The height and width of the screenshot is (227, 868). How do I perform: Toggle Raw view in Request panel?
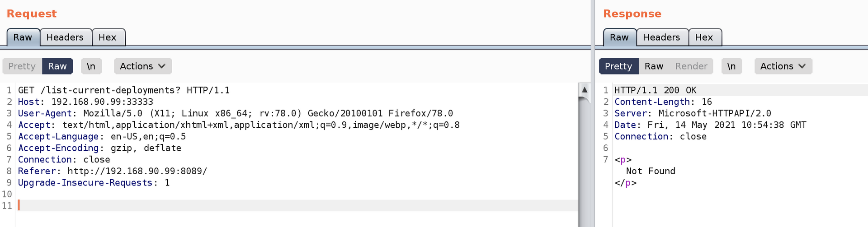(x=57, y=66)
